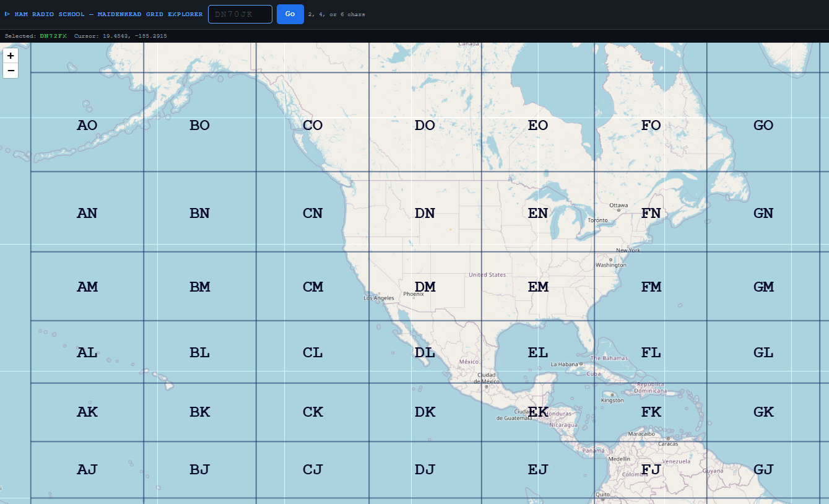
Task: Select grid field DM
Action: coord(425,286)
